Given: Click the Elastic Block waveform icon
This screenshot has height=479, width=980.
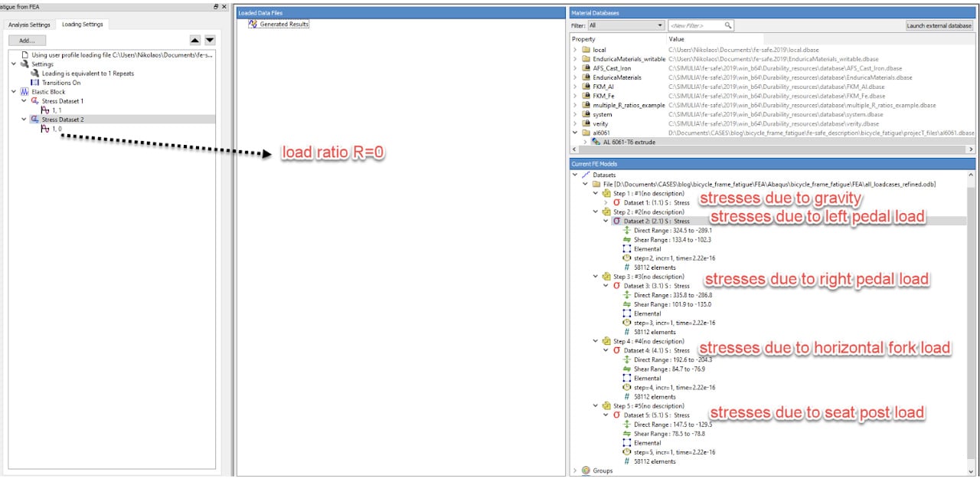Looking at the screenshot, I should (24, 92).
